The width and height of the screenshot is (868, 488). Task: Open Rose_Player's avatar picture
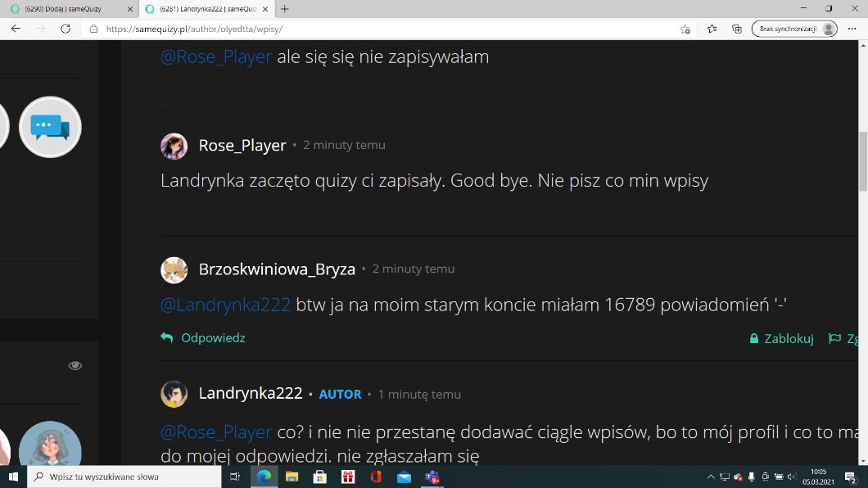point(174,146)
